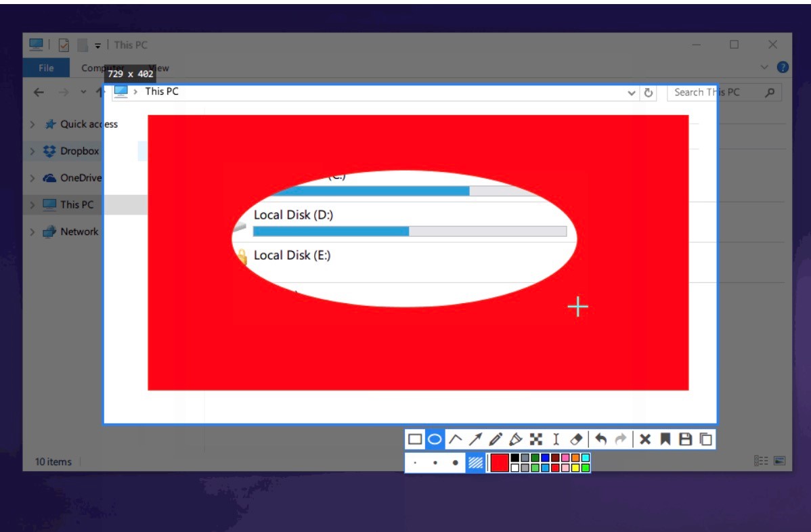811x532 pixels.
Task: Select the Eraser tool
Action: pyautogui.click(x=576, y=439)
